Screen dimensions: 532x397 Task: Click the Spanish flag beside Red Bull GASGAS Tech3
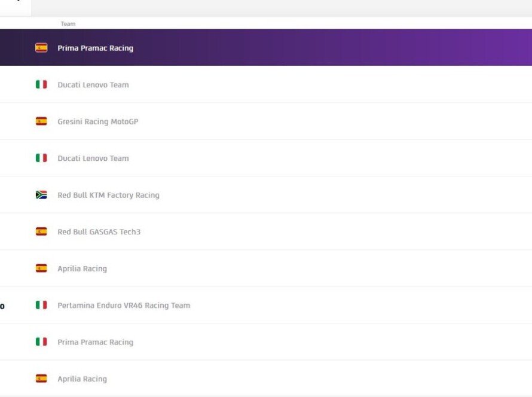(41, 231)
